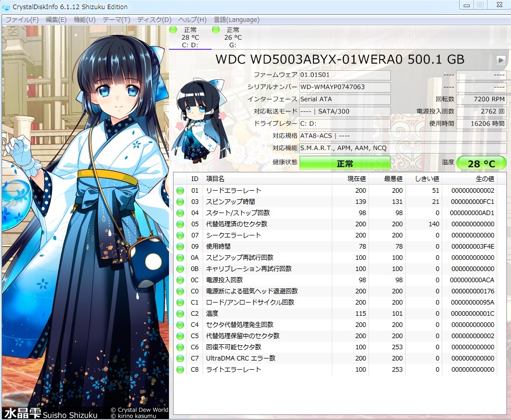
Task: Select the G: disk tab
Action: coord(233,38)
